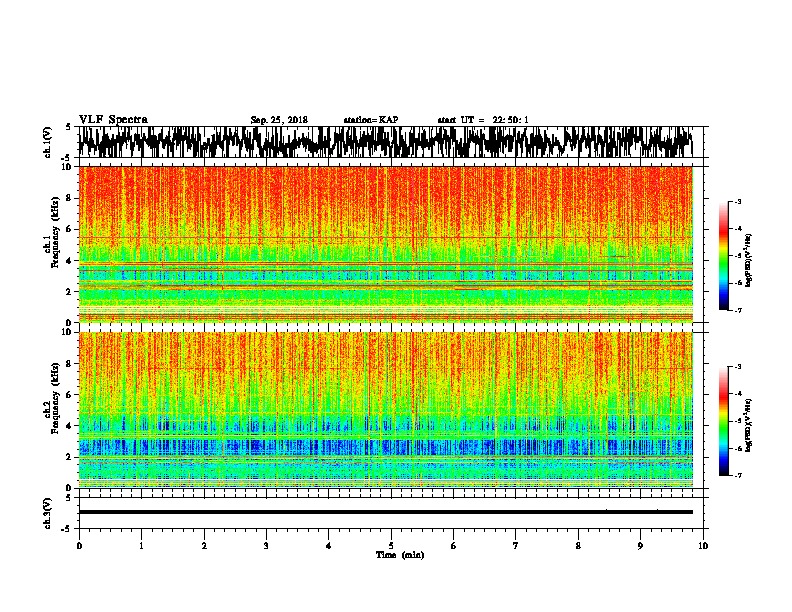The image size is (792, 612).
Task: Click the ch.2 frequency tick label "6"
Action: (70, 395)
